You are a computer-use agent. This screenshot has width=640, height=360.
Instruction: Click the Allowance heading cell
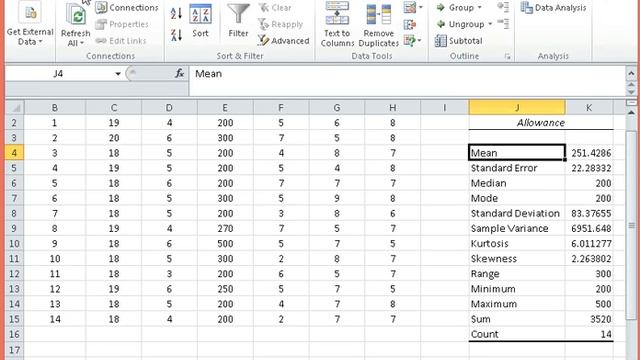[x=541, y=123]
